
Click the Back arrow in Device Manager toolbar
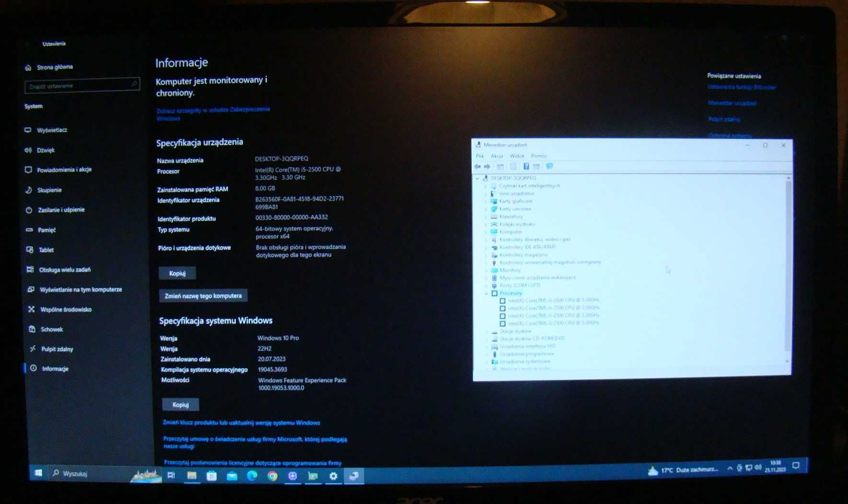pyautogui.click(x=477, y=166)
